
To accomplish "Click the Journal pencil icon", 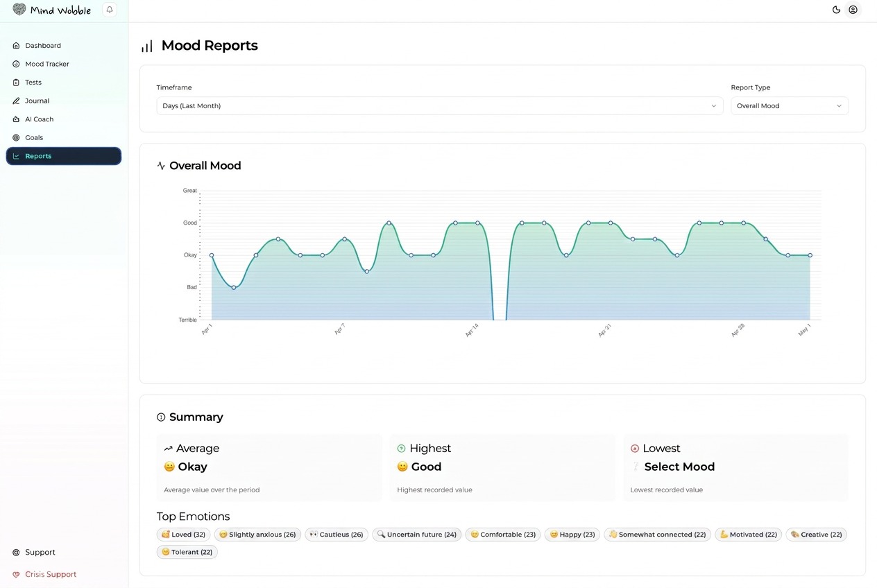I will coord(16,101).
